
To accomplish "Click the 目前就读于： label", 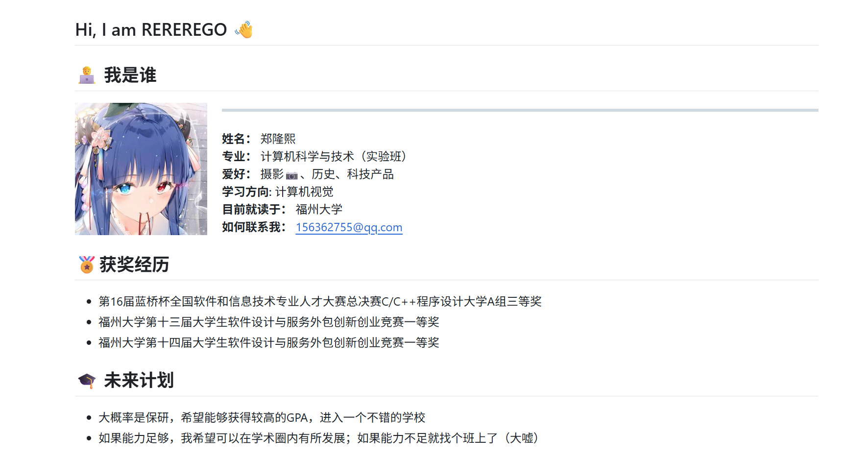I will point(254,210).
